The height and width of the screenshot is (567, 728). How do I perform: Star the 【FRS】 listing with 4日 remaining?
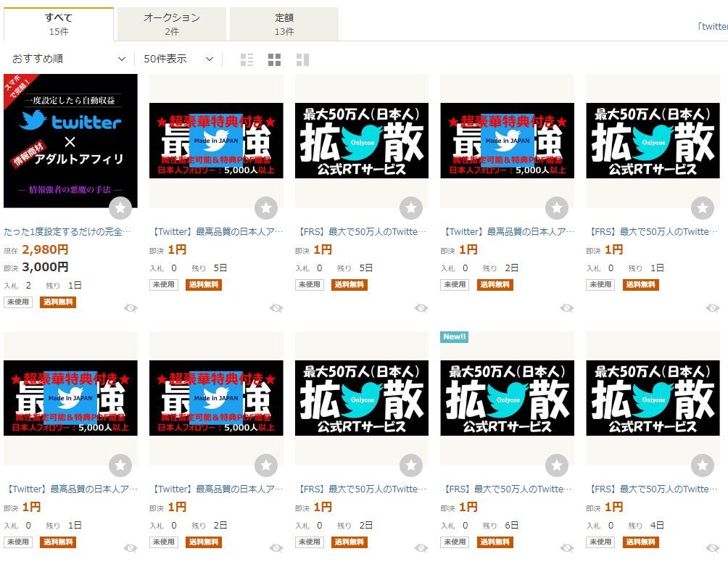coord(703,465)
